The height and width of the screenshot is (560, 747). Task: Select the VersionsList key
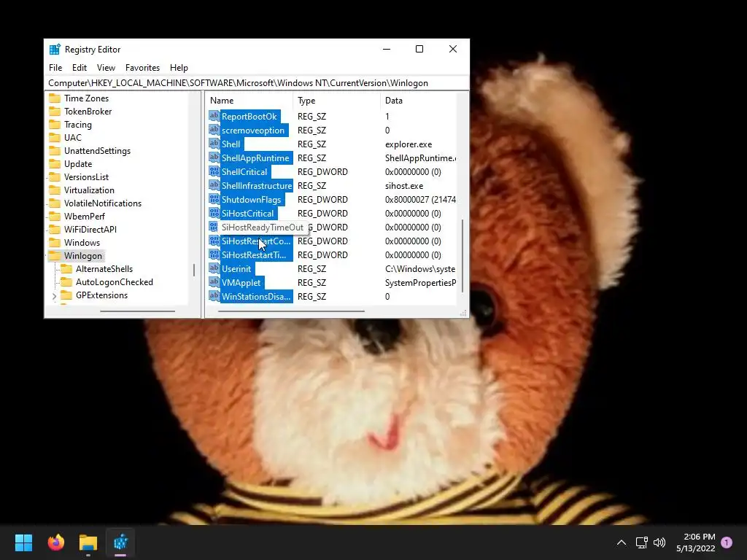(86, 177)
